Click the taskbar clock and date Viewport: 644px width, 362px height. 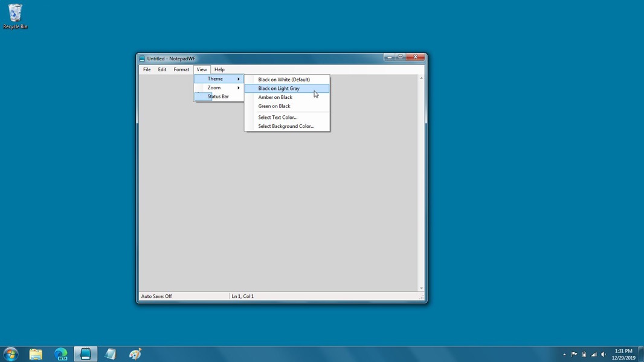tap(623, 354)
